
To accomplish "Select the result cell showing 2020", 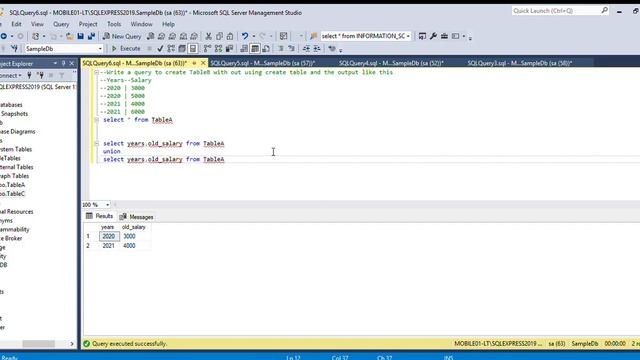I will point(109,236).
